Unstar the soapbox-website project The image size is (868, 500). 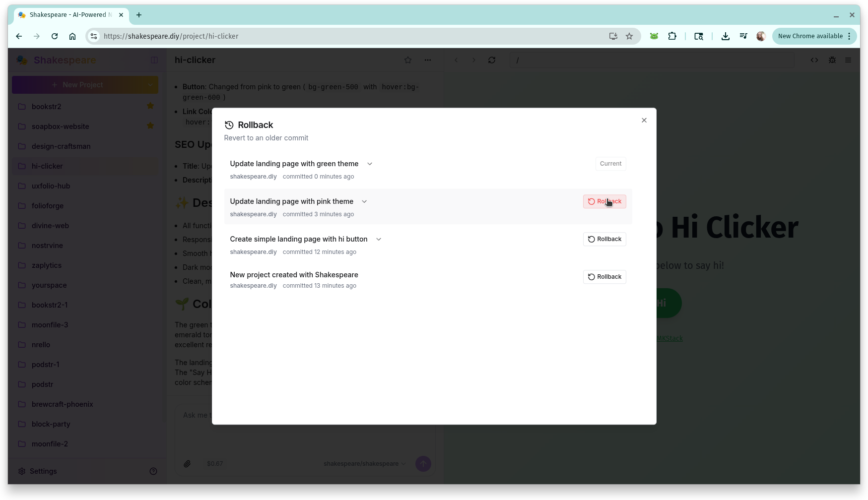[x=150, y=125]
